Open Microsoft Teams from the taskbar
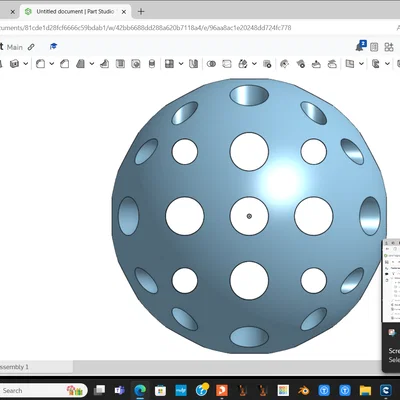400x400 pixels. coord(119,390)
